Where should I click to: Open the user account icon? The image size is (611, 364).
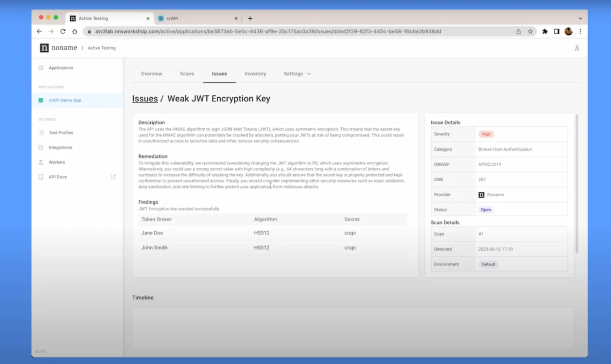point(577,48)
